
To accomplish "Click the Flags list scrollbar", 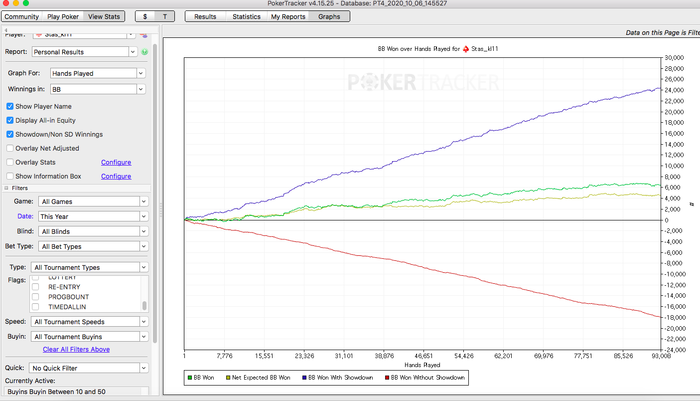I will 144,305.
